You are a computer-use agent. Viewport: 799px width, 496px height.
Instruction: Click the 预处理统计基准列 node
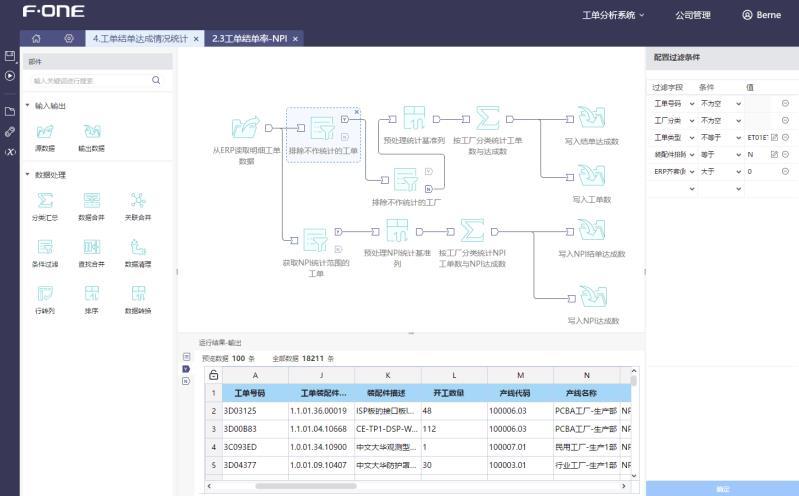point(414,118)
